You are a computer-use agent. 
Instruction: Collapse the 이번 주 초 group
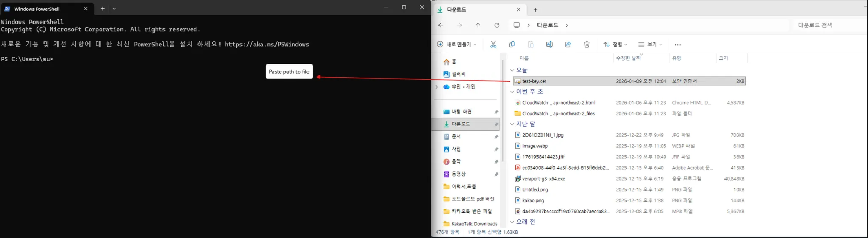click(x=512, y=92)
